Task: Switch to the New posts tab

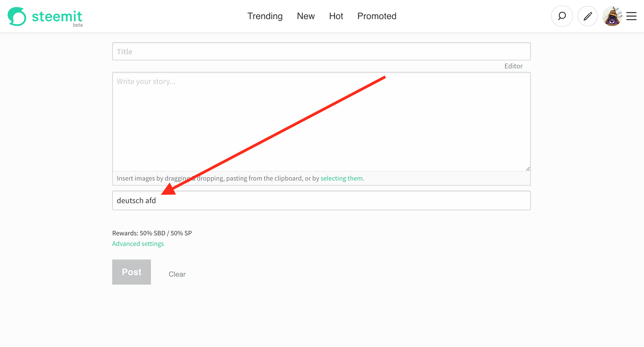Action: tap(306, 16)
